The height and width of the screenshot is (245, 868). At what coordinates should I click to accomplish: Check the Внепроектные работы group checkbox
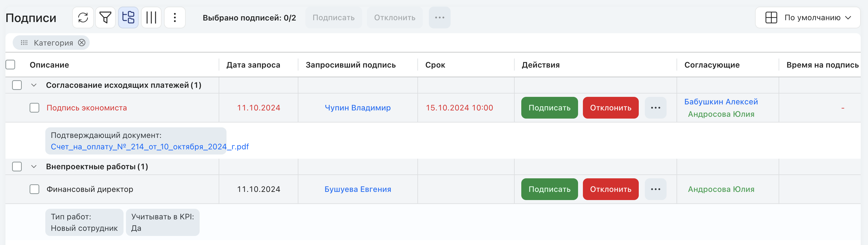point(17,167)
